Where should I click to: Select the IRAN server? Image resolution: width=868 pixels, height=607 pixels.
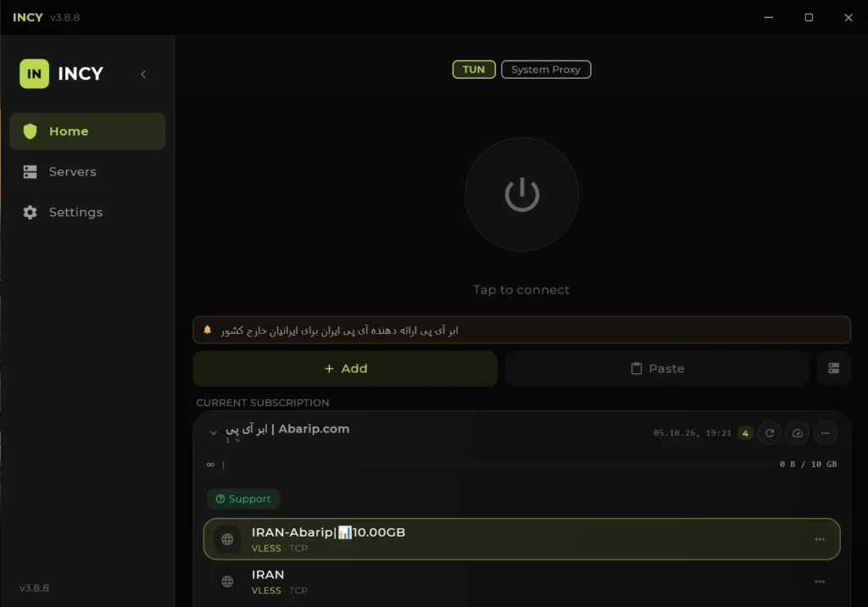[521, 582]
